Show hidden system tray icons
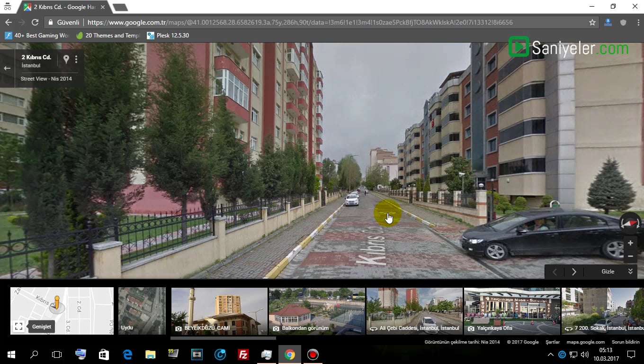The width and height of the screenshot is (644, 364). click(x=550, y=355)
